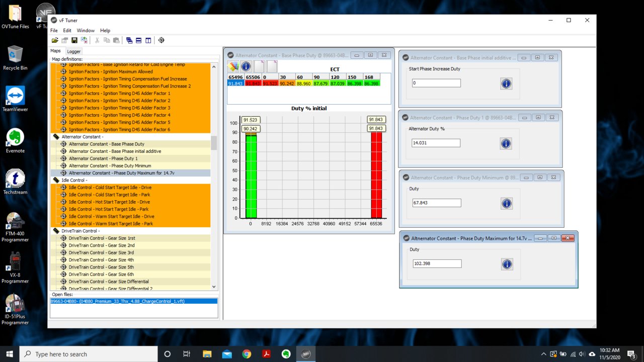Click the red bar in Duty % chart

[376, 175]
